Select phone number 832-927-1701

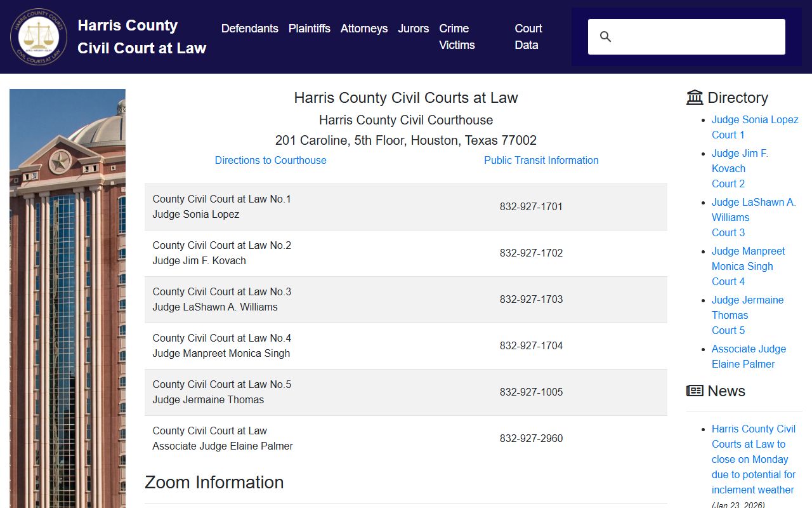[x=531, y=206]
